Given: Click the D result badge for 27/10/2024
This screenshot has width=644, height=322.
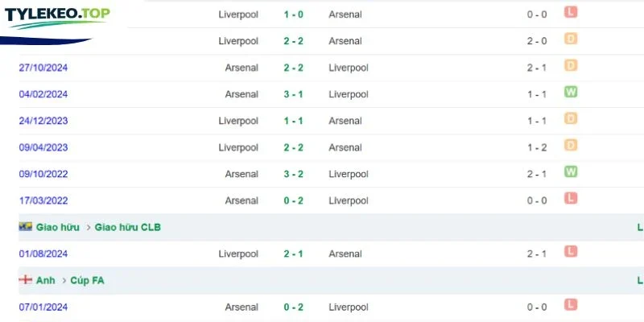Looking at the screenshot, I should 571,65.
